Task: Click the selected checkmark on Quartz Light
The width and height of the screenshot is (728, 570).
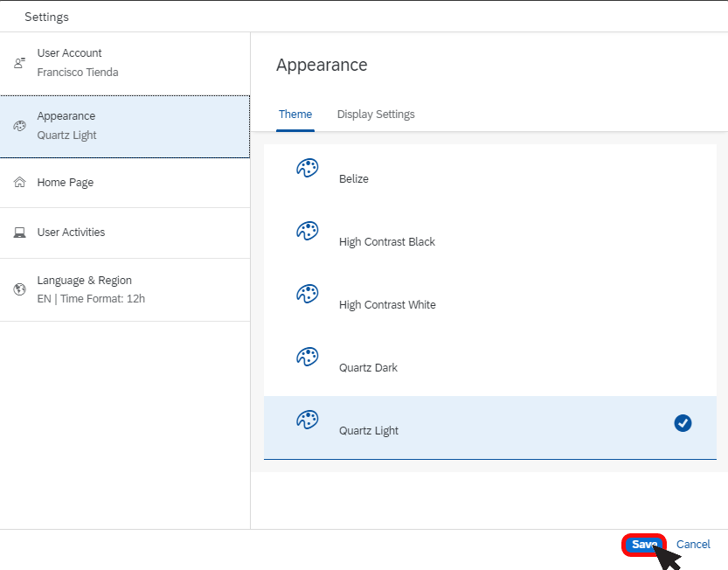Action: 683,423
